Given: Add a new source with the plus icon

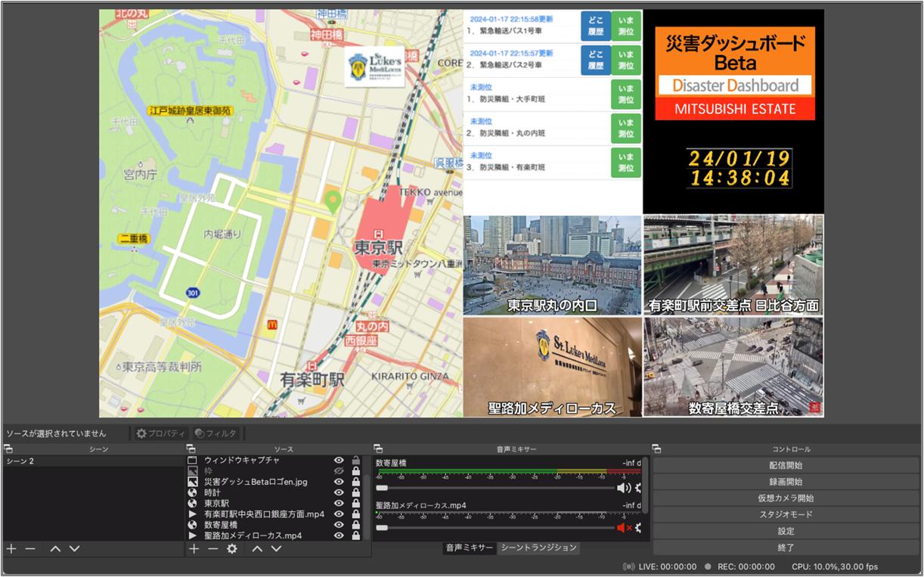Looking at the screenshot, I should (194, 548).
